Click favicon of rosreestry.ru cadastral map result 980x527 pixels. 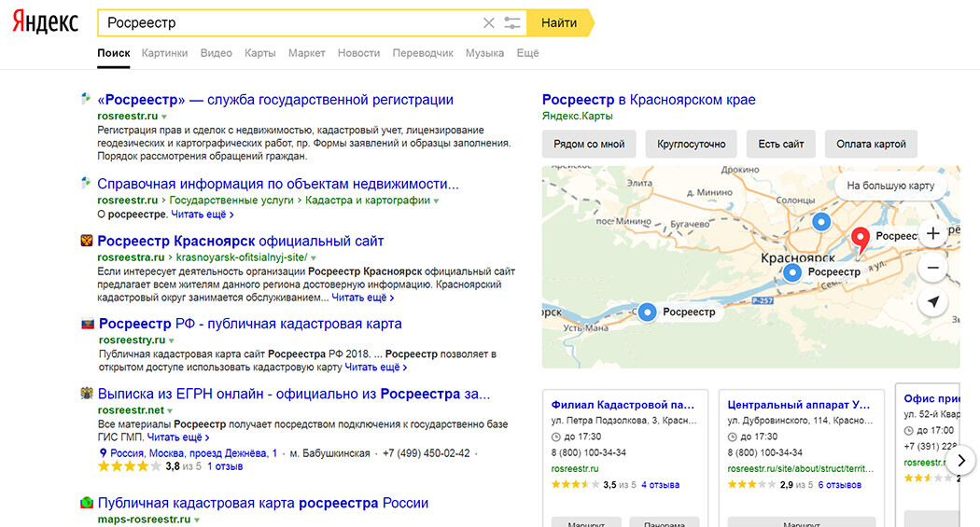tap(88, 324)
